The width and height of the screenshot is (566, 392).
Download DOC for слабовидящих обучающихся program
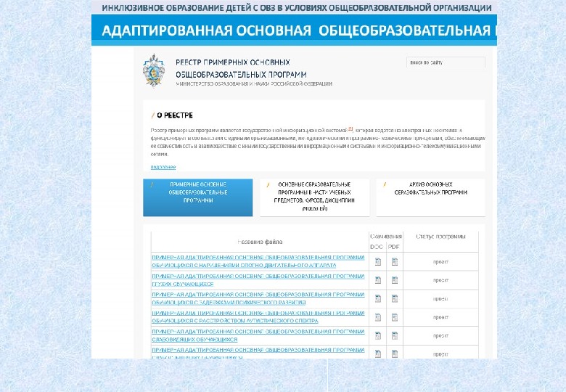pos(377,335)
